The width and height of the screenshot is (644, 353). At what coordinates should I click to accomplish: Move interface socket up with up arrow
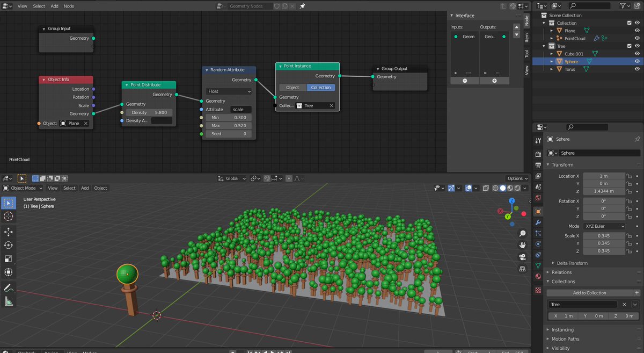pos(517,27)
